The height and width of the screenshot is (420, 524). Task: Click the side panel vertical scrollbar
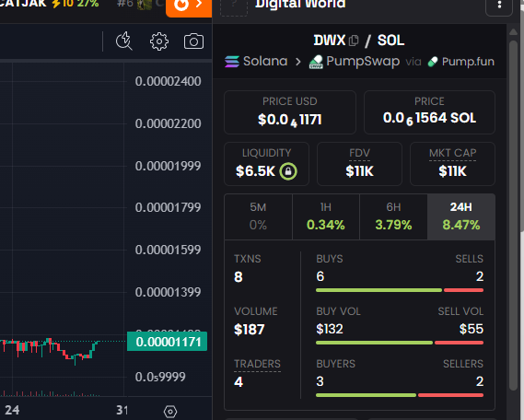(x=513, y=216)
